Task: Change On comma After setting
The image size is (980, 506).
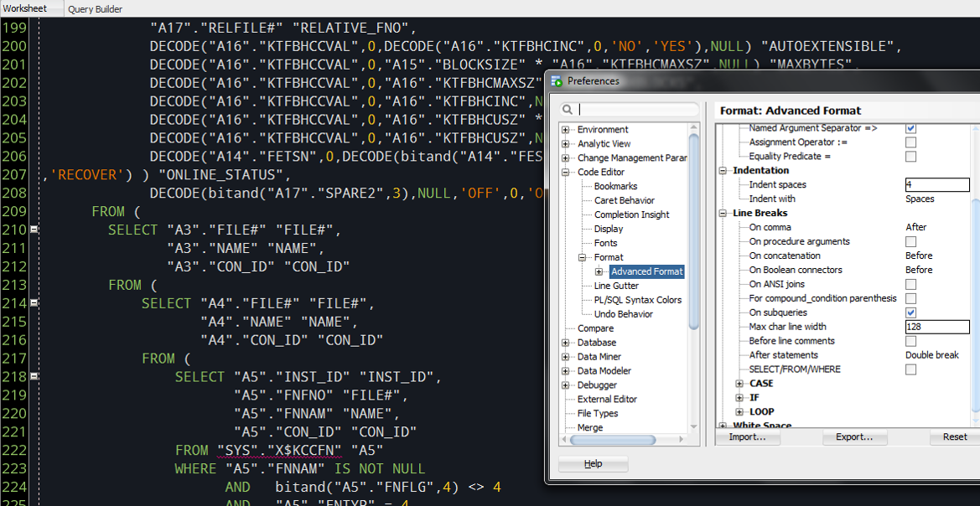Action: pyautogui.click(x=916, y=227)
